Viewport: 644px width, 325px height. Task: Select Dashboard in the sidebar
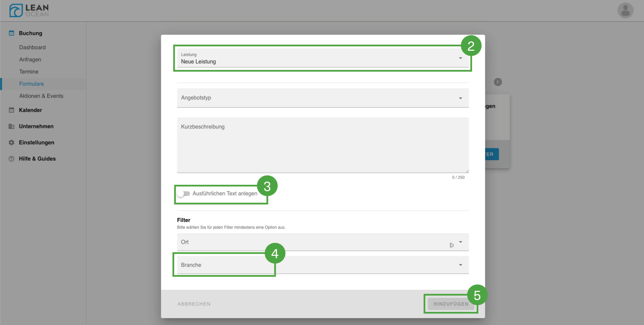pos(32,47)
